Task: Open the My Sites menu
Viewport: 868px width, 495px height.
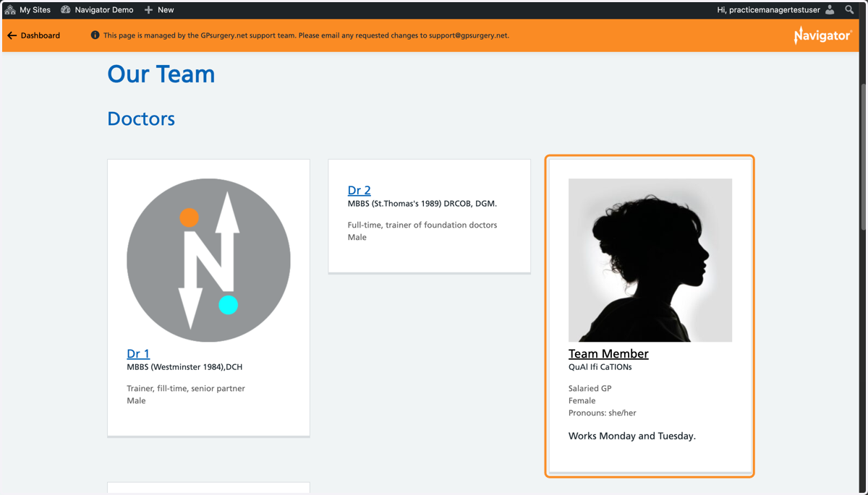Action: coord(28,10)
